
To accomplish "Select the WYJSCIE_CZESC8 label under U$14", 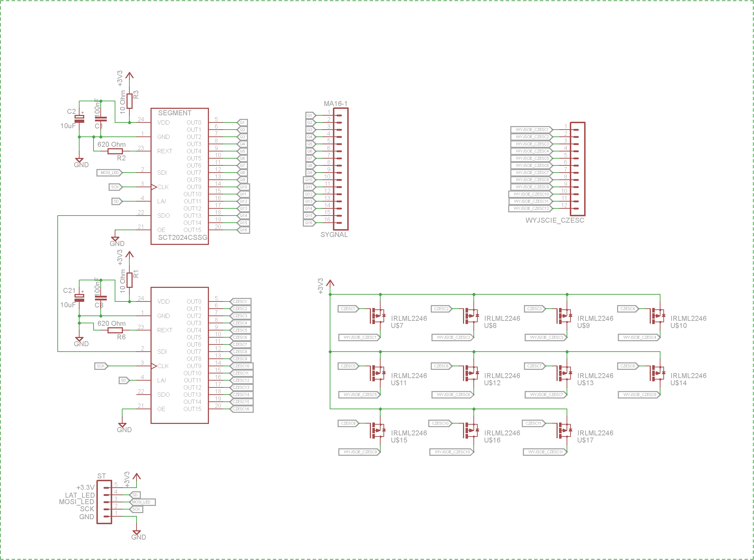I will pyautogui.click(x=639, y=395).
